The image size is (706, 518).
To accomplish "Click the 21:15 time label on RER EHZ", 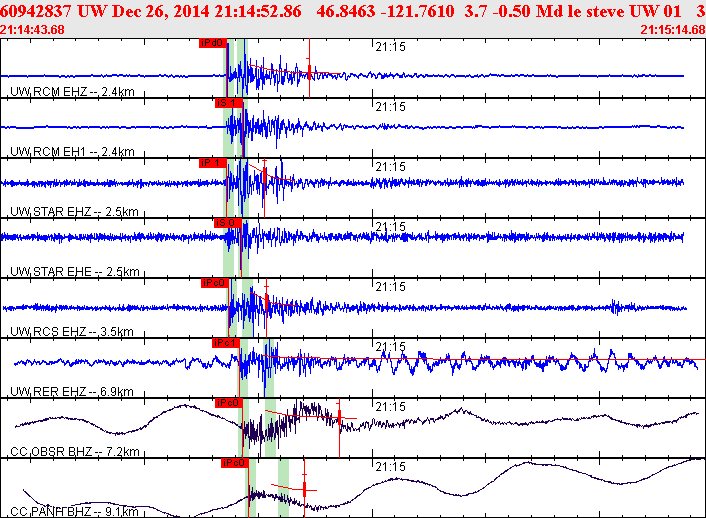I will (x=390, y=346).
